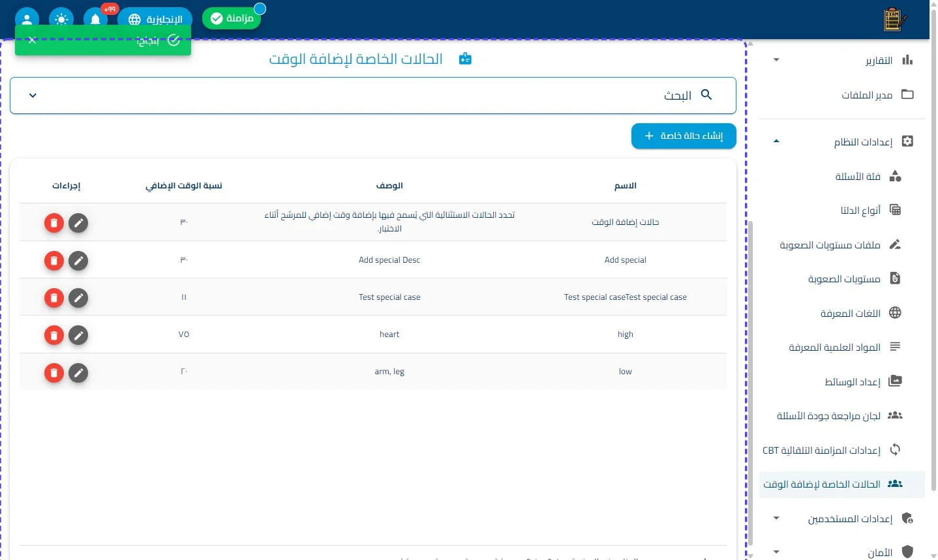
Task: Expand the search panel chevron
Action: point(33,95)
